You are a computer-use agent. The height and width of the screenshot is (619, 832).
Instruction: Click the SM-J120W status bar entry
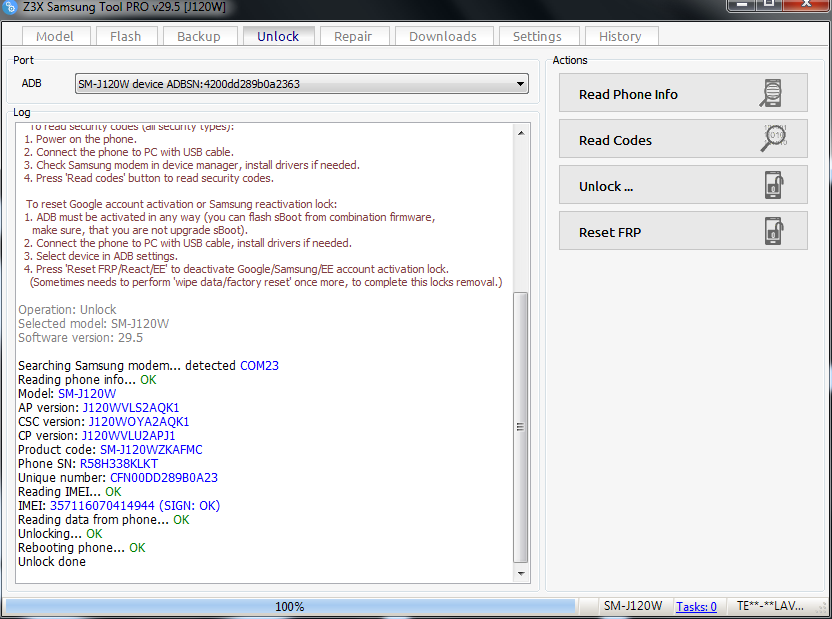[x=632, y=606]
